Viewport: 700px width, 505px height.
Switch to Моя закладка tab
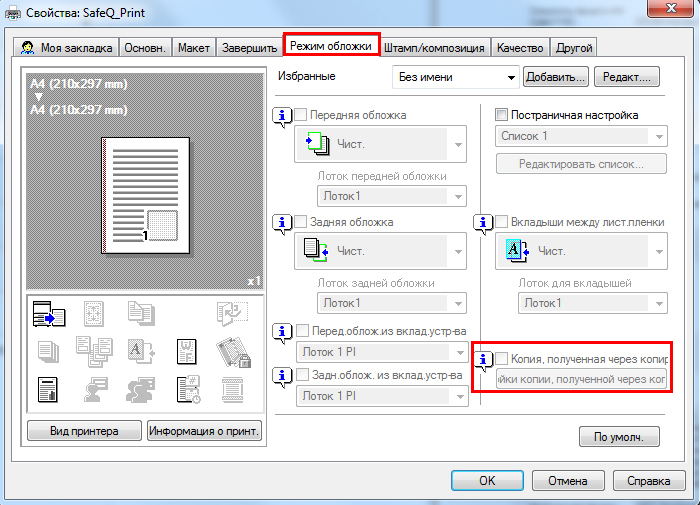pyautogui.click(x=66, y=47)
